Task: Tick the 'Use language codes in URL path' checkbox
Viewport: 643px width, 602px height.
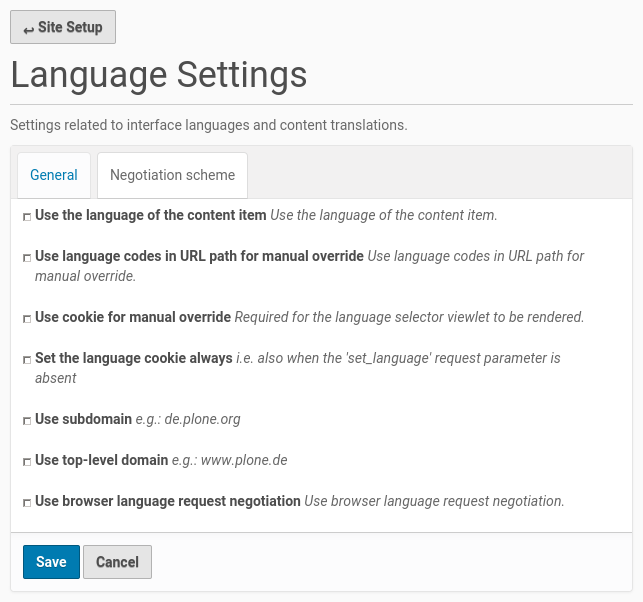Action: click(27, 257)
